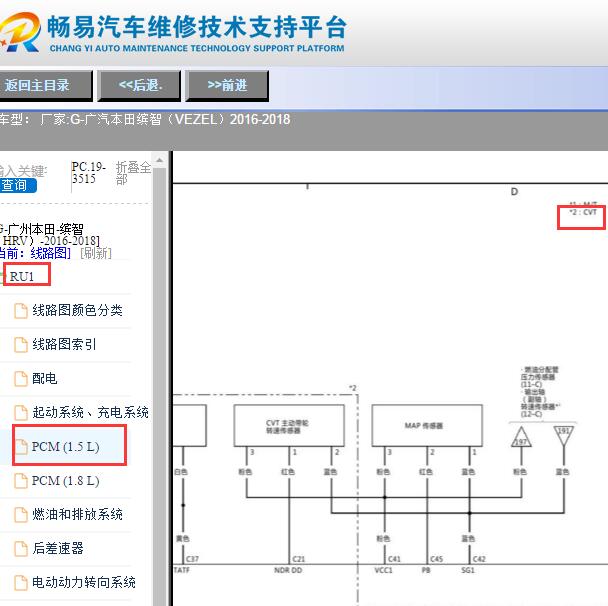Viewport: 608px width, 606px height.
Task: Go back with <<后退 button
Action: tap(140, 86)
